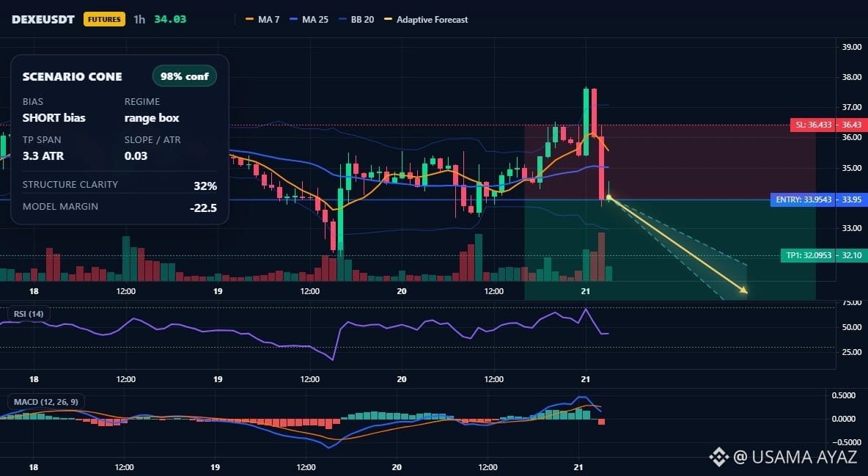Click the -22.5 model margin value
This screenshot has height=476, width=868.
203,208
